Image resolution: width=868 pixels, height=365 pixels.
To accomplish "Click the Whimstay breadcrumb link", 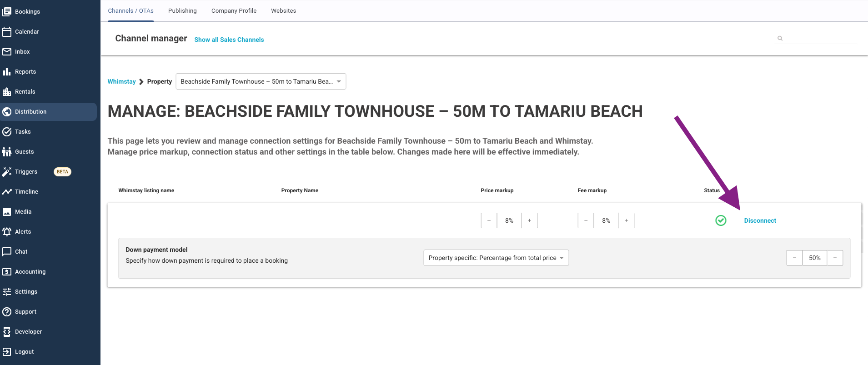I will tap(121, 82).
